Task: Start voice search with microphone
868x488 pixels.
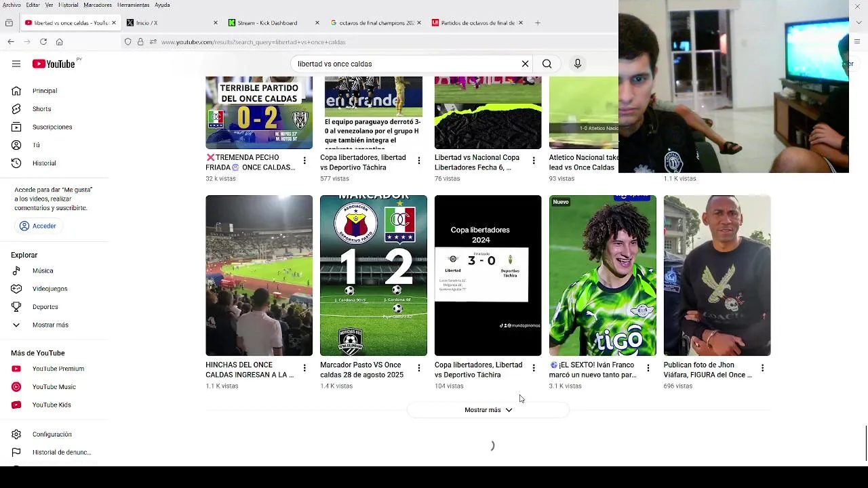Action: pyautogui.click(x=578, y=64)
